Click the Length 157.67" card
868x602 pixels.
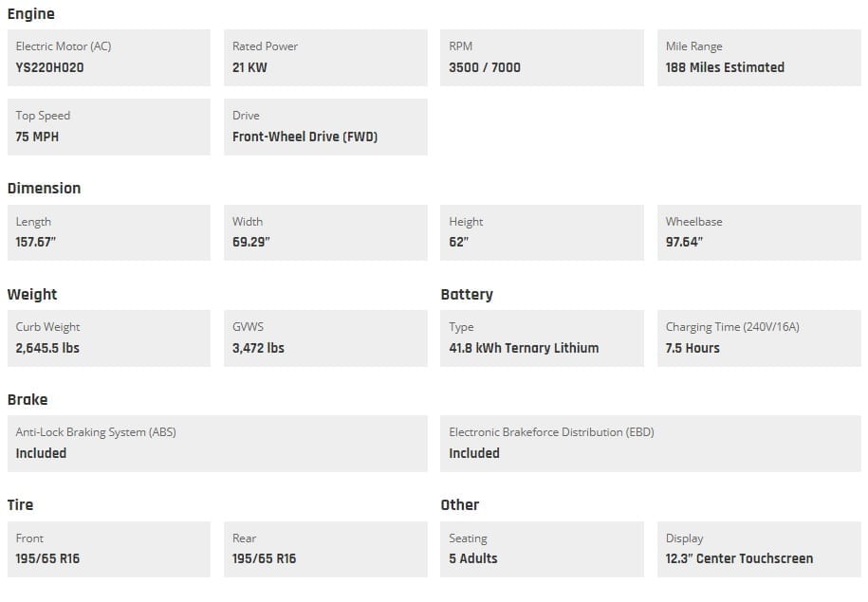tap(109, 232)
